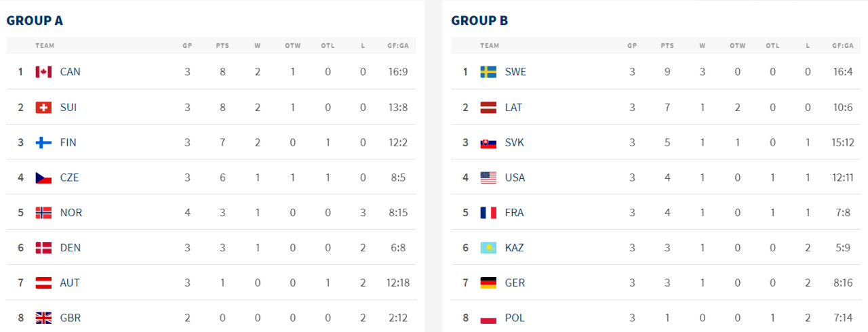Select the POL team name
The image size is (868, 332).
click(x=515, y=318)
